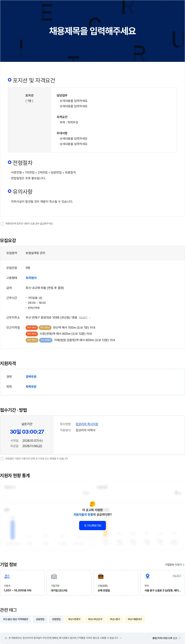Click the building icon in 기업구분 card
The image size is (185, 644).
tap(54, 576)
